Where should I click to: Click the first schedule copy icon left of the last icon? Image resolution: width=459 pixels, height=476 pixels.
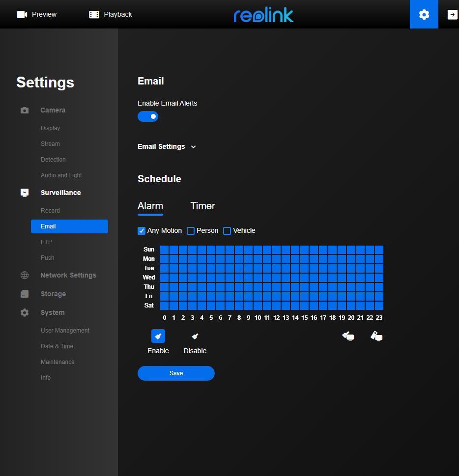pos(348,336)
